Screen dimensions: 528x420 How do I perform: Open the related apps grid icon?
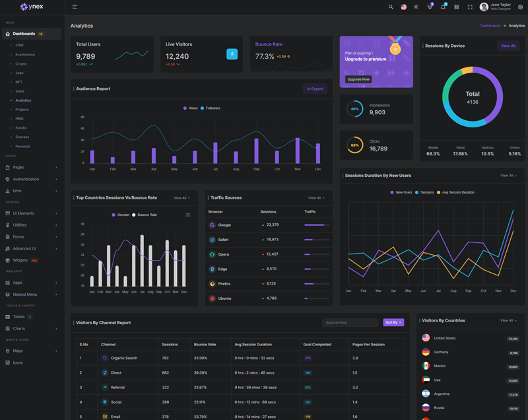pyautogui.click(x=456, y=7)
